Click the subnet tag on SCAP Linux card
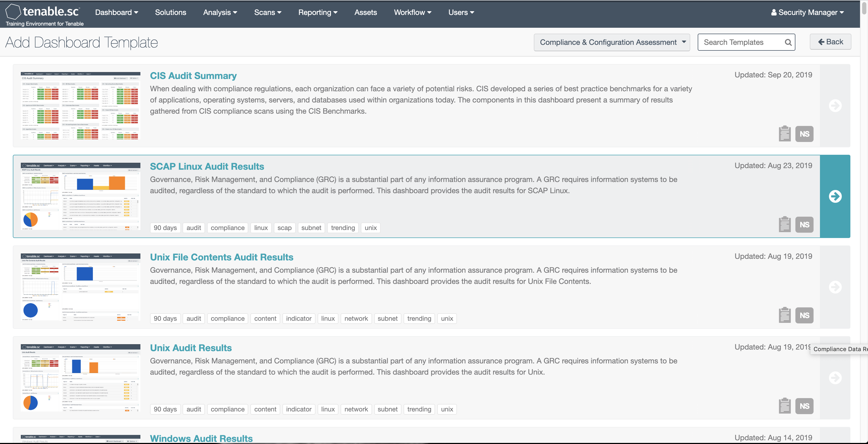The image size is (868, 444). point(311,228)
